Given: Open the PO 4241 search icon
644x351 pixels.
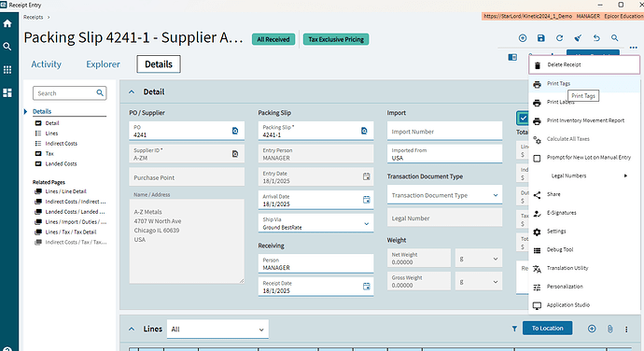Looking at the screenshot, I should (x=235, y=131).
